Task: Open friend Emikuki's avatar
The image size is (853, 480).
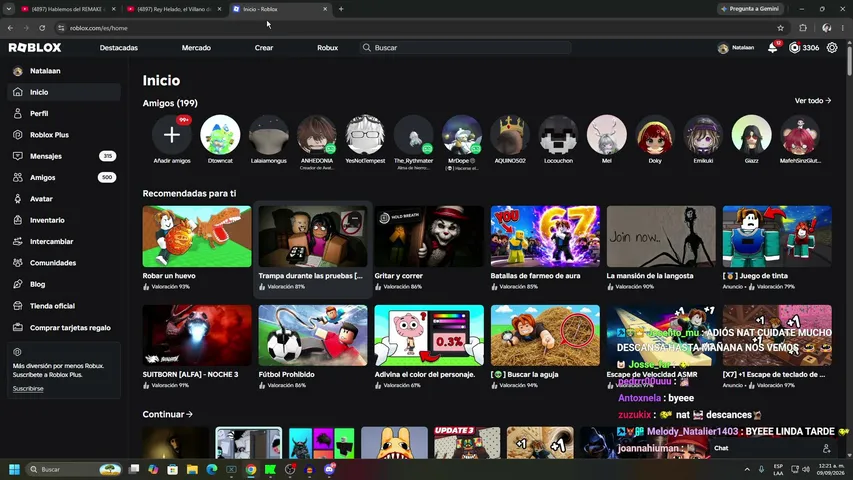Action: coord(703,134)
